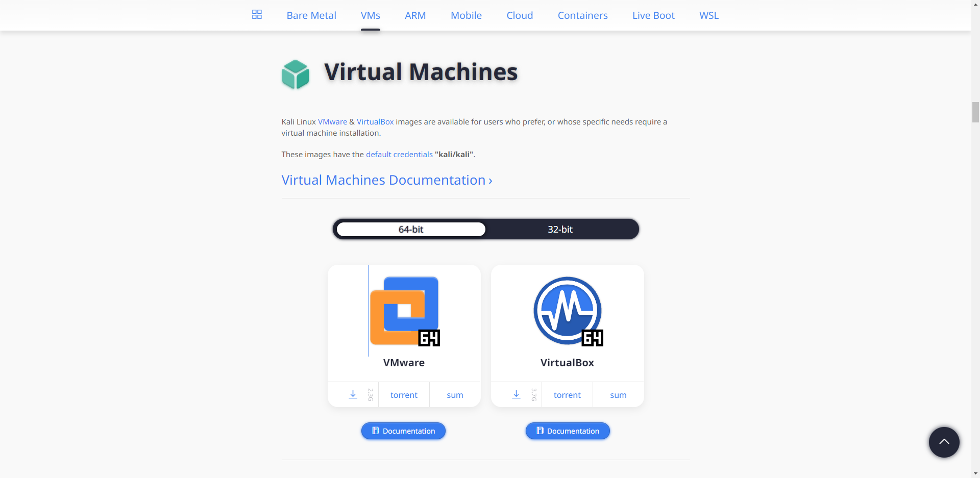Click the VirtualBox logo image
The width and height of the screenshot is (980, 478).
(568, 311)
